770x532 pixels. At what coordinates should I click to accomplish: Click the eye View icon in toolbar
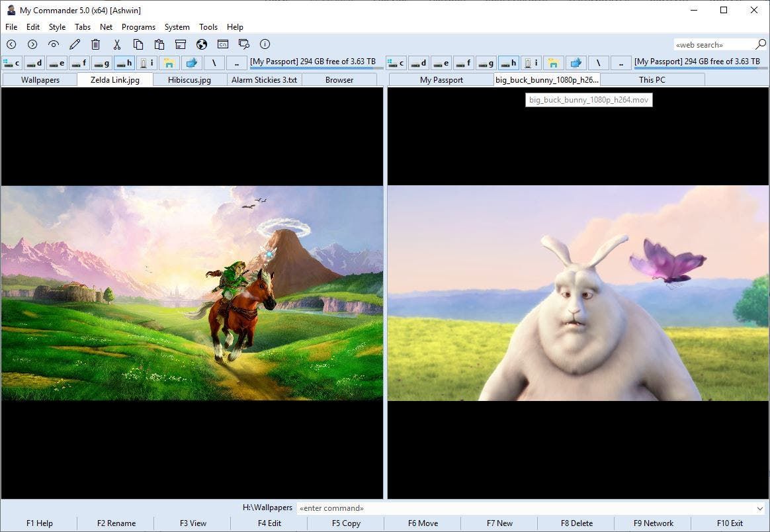[54, 44]
